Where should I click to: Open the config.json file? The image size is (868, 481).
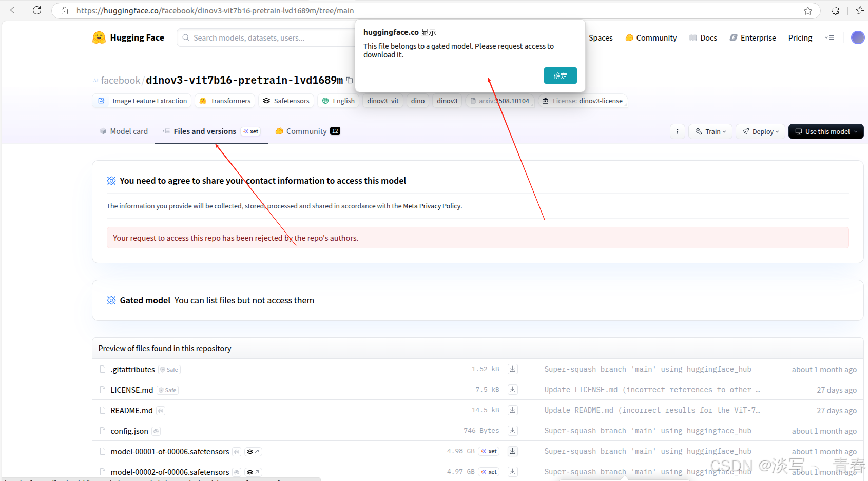click(x=129, y=431)
